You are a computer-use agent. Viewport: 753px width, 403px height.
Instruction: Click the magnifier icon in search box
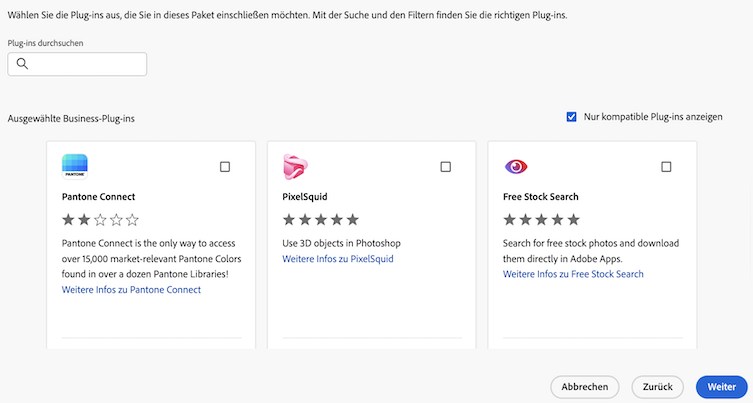23,64
